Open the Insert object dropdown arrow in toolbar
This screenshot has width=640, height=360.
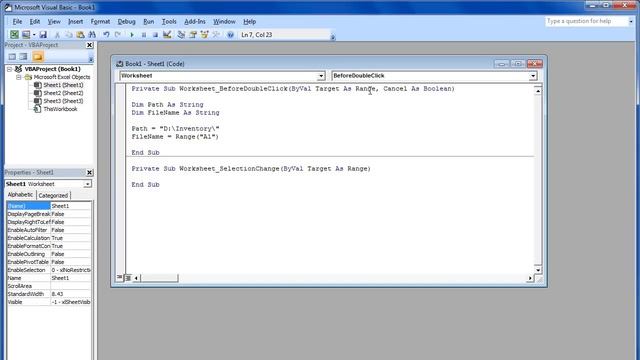pos(34,35)
